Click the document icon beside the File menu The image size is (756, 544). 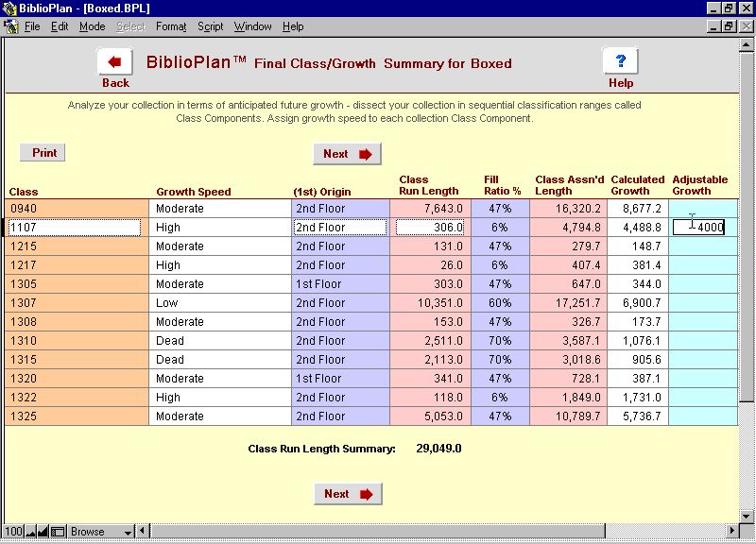(10, 26)
